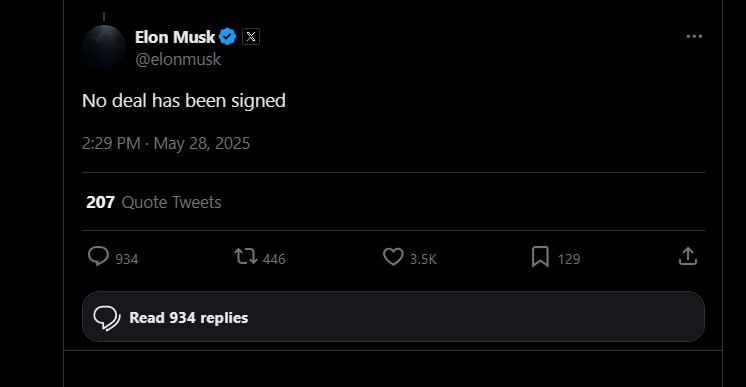This screenshot has height=387, width=746.
Task: Open the reply speech bubble icon
Action: (98, 256)
